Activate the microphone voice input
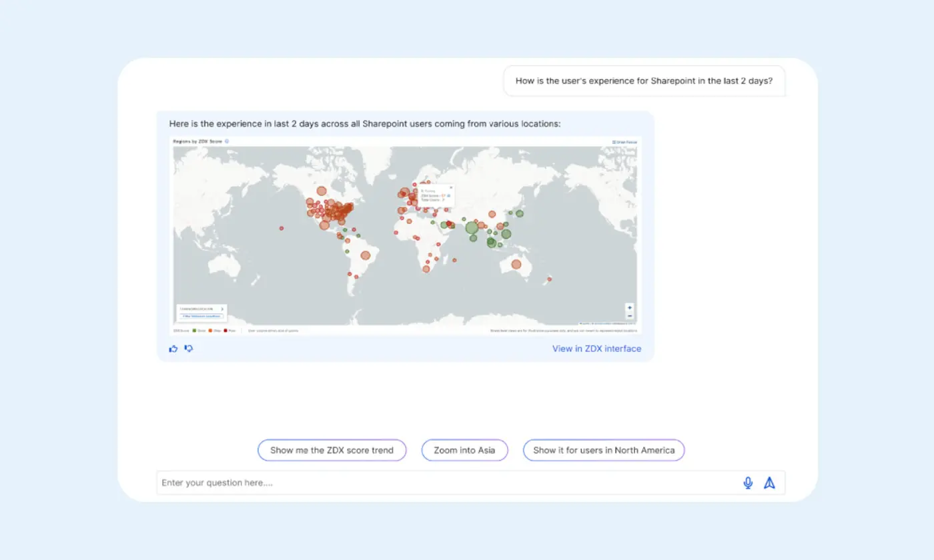 (748, 483)
